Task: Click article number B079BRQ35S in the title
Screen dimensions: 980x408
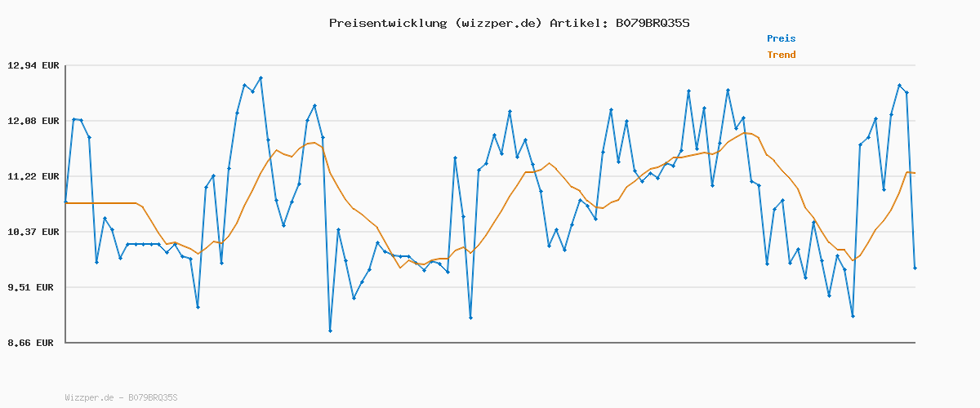Action: point(653,23)
